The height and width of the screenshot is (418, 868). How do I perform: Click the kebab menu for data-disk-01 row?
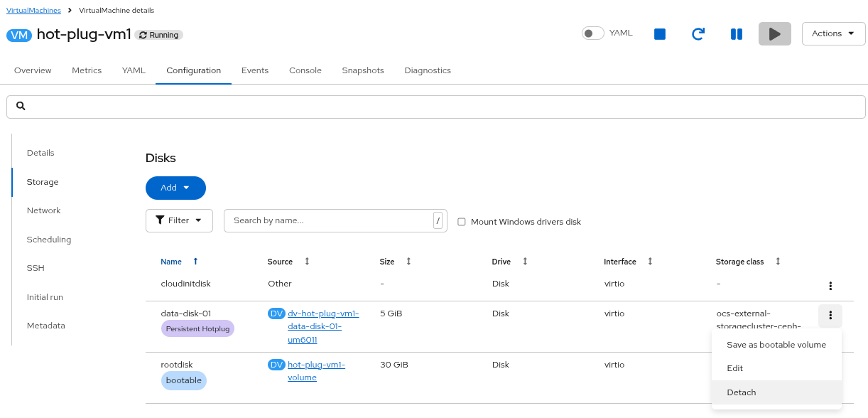[830, 316]
